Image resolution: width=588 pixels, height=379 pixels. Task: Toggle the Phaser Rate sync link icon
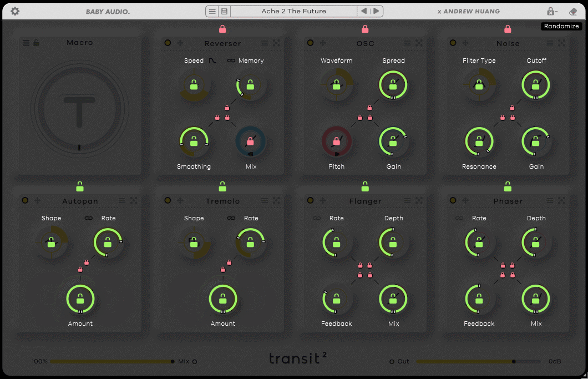[x=459, y=218]
